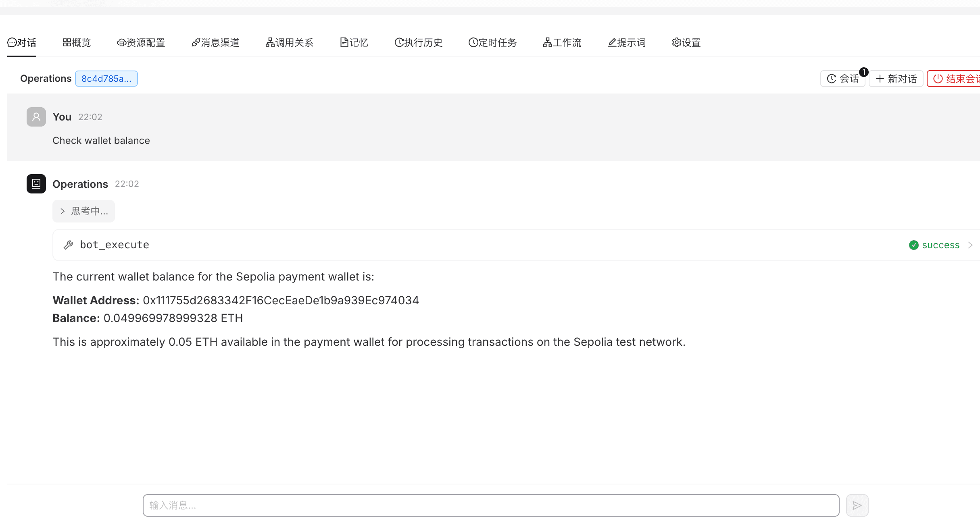This screenshot has width=980, height=528.
Task: Click the send message arrow icon
Action: pyautogui.click(x=857, y=505)
